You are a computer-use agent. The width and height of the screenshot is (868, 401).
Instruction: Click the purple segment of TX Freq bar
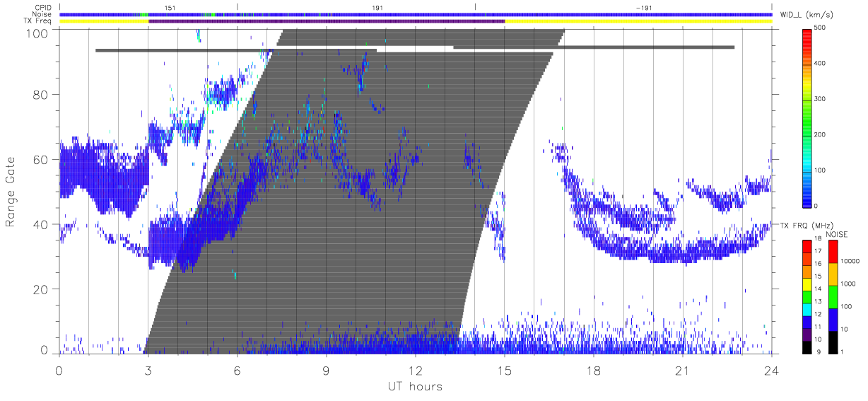(327, 21)
